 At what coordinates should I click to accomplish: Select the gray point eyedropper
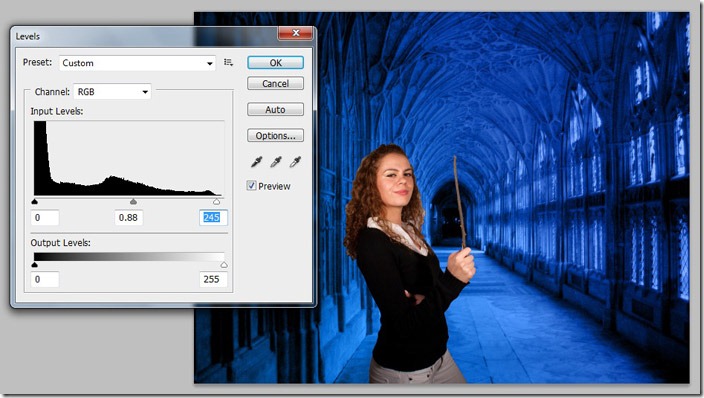(276, 162)
